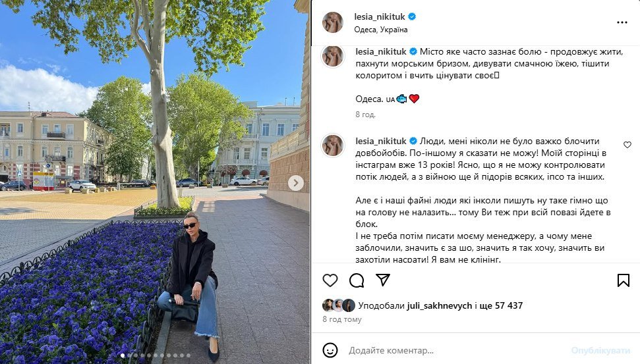Open the three dots more options menu

pos(622,22)
